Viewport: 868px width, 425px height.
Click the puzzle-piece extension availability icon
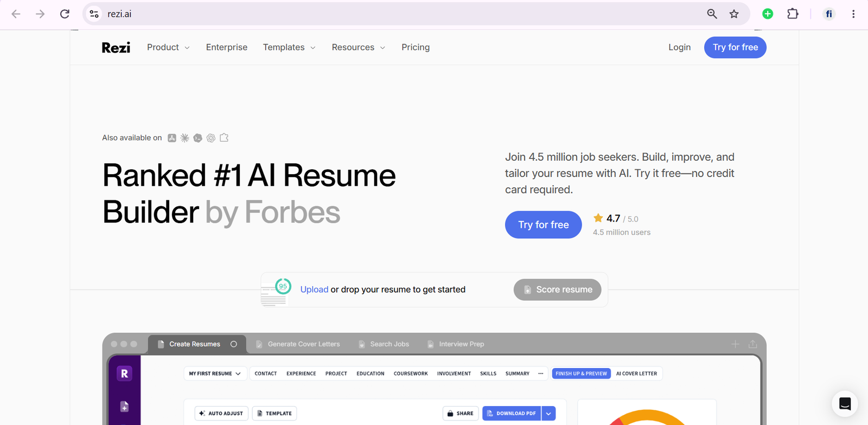point(224,138)
